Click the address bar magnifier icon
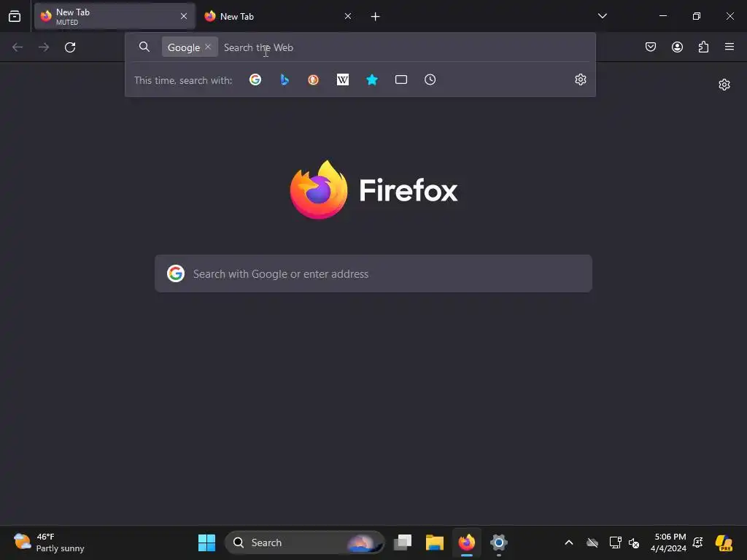The width and height of the screenshot is (747, 560). click(144, 47)
